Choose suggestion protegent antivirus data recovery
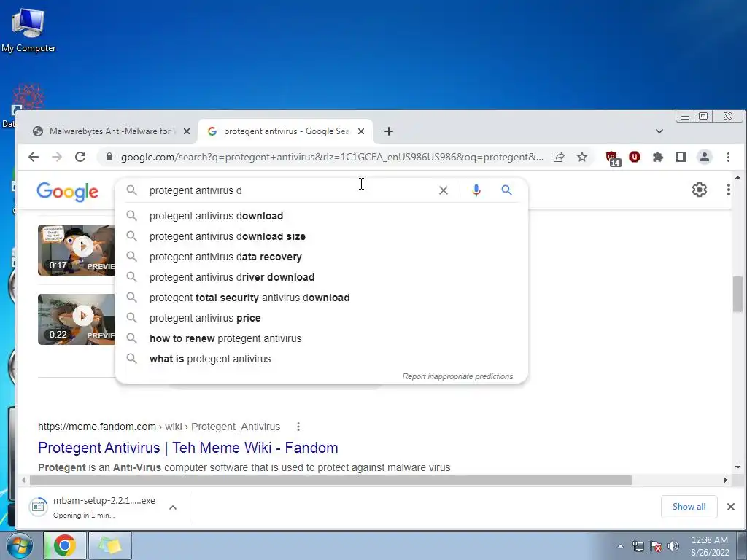The image size is (747, 560). (322, 257)
